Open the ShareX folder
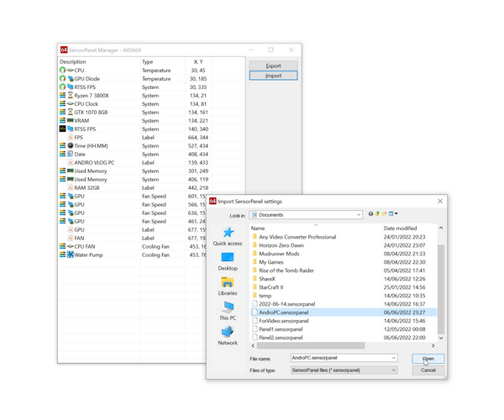This screenshot has height=420, width=504. tap(271, 278)
